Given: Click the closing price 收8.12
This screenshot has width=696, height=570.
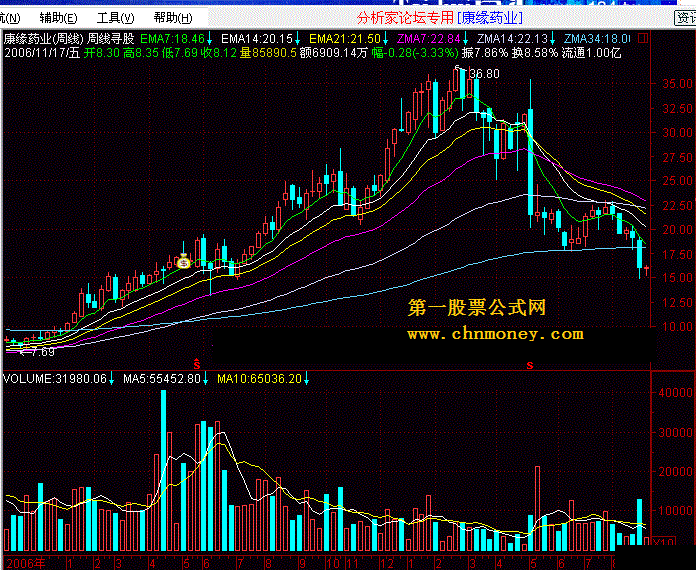Looking at the screenshot, I should tap(218, 53).
